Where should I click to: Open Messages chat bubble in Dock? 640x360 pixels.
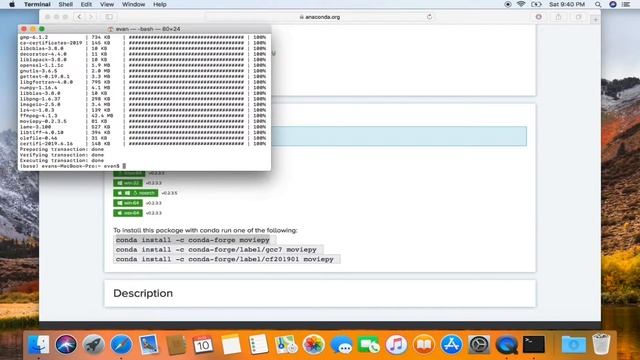click(341, 345)
